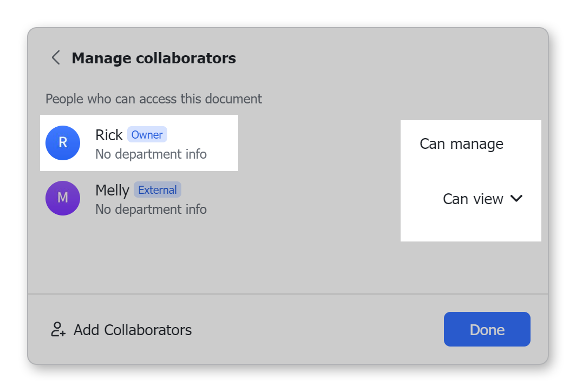Click the name Melly in the list
Viewport: 576px width, 392px height.
coord(112,190)
